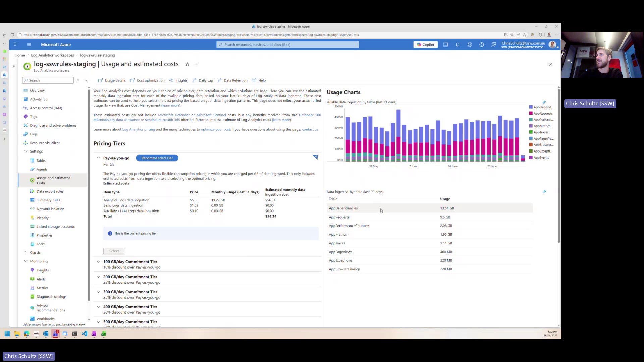Open Daily cap settings
644x362 pixels.
(202, 80)
